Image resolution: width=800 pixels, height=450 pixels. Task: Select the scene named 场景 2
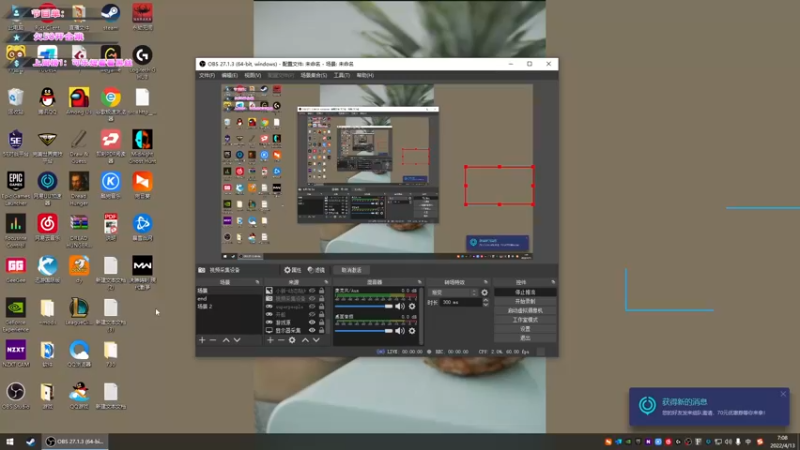[x=229, y=306]
